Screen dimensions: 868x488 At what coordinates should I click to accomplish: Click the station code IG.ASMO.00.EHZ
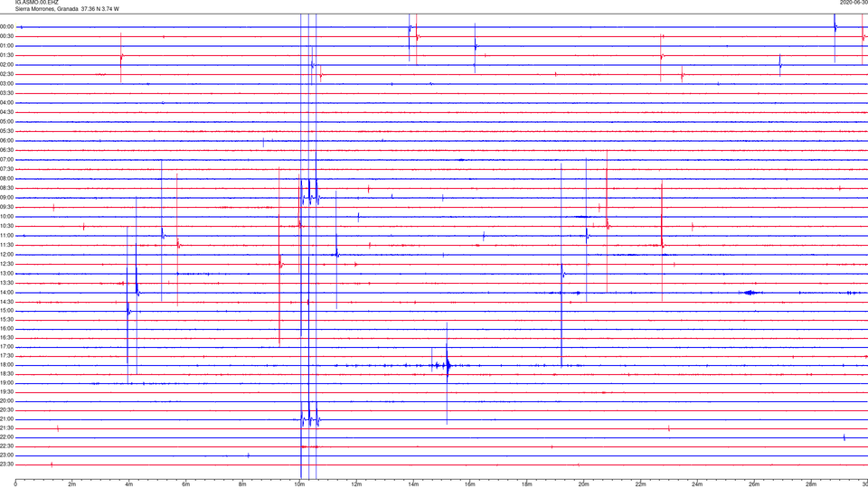(36, 3)
